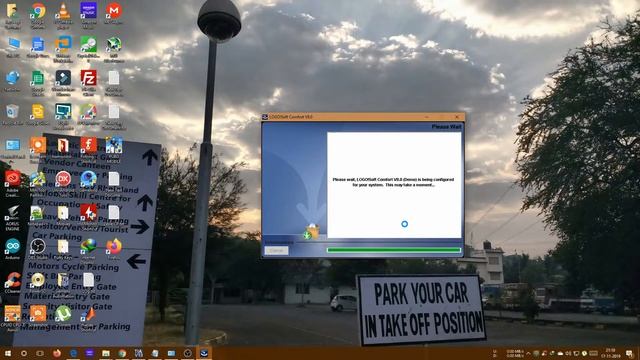Open Cortana search circle on taskbar
Viewport: 640px width, 360px height.
click(x=24, y=353)
